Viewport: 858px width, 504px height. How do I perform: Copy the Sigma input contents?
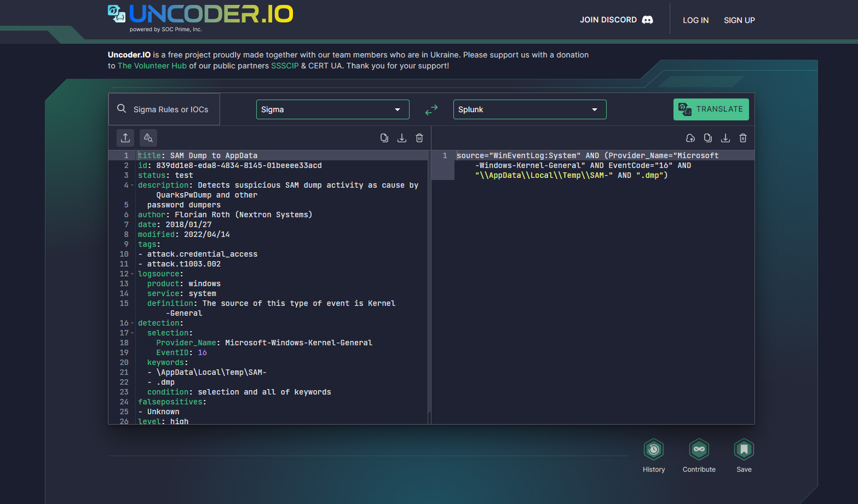[x=384, y=138]
